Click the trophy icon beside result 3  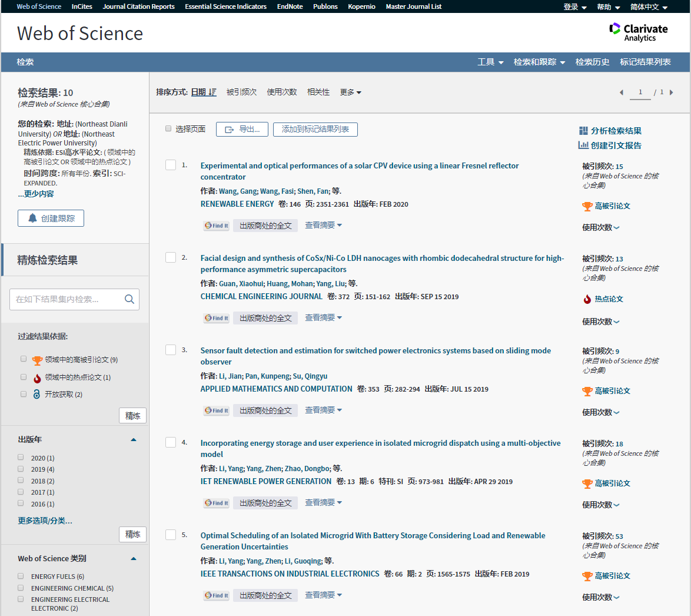[x=587, y=391]
